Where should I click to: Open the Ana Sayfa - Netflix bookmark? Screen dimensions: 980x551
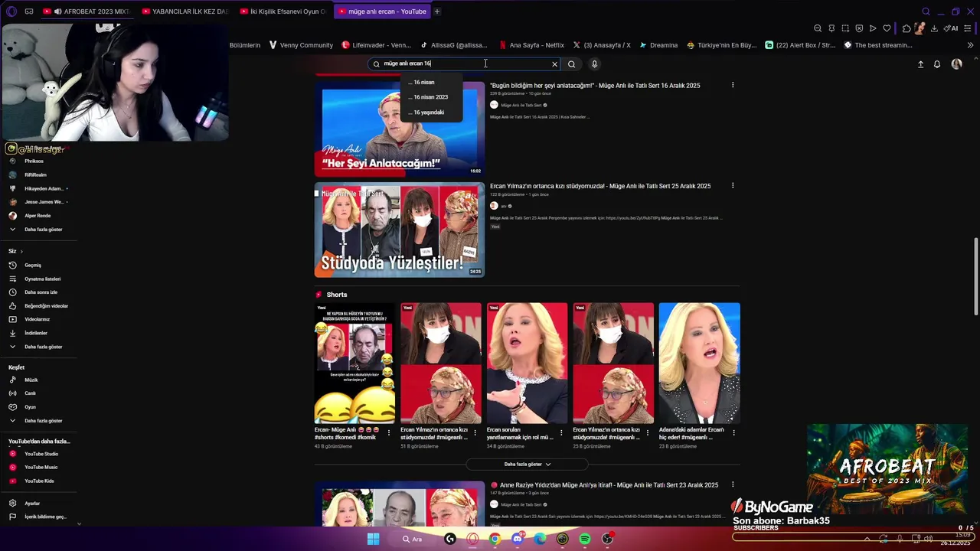tap(531, 45)
